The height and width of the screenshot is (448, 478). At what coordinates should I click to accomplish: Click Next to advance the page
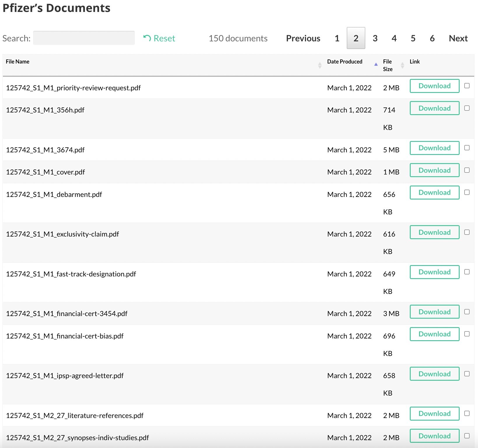[458, 38]
